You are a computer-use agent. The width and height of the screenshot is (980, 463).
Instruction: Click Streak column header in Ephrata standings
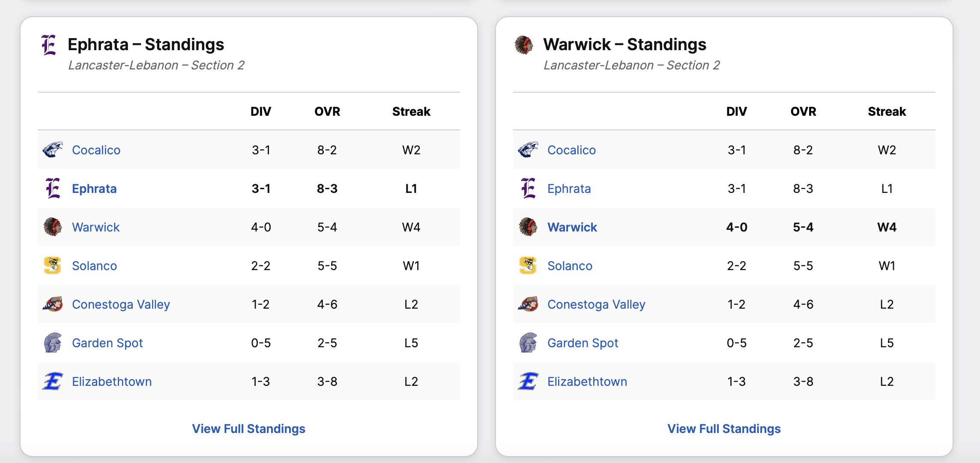411,111
